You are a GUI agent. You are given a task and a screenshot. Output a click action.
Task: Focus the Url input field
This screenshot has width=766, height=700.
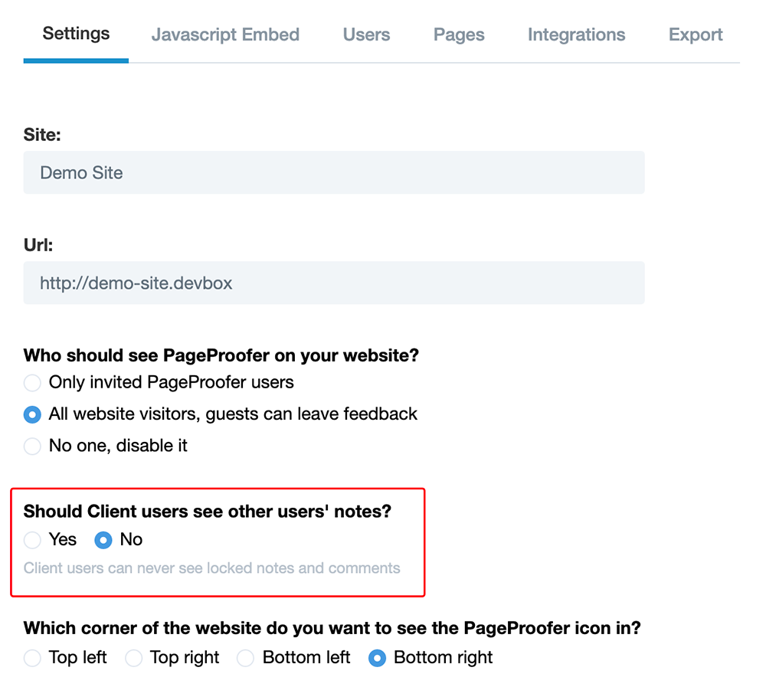click(x=334, y=283)
